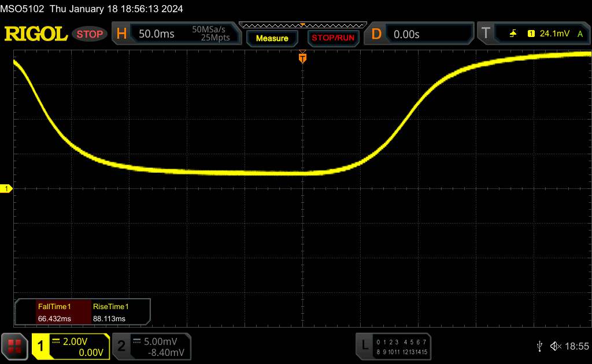This screenshot has height=364, width=592.
Task: Open the 50.0ms timebase setting
Action: point(157,34)
